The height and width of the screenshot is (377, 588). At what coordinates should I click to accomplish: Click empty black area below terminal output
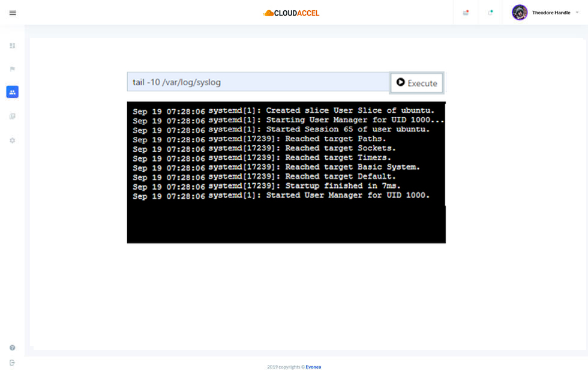click(x=286, y=223)
